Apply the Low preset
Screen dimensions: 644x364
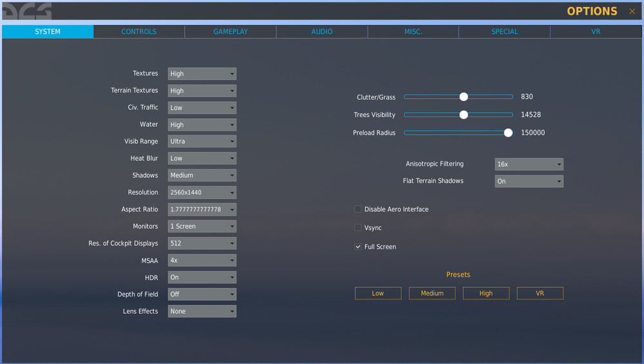tap(378, 293)
